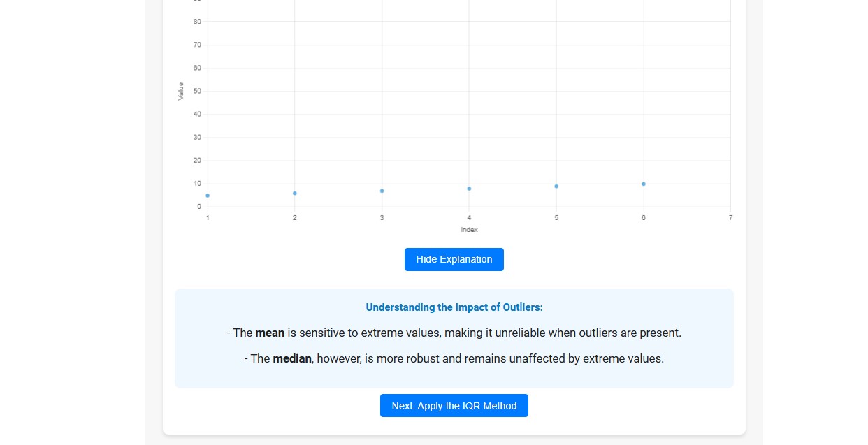868x445 pixels.
Task: Select the data point at index 3
Action: pyautogui.click(x=382, y=191)
